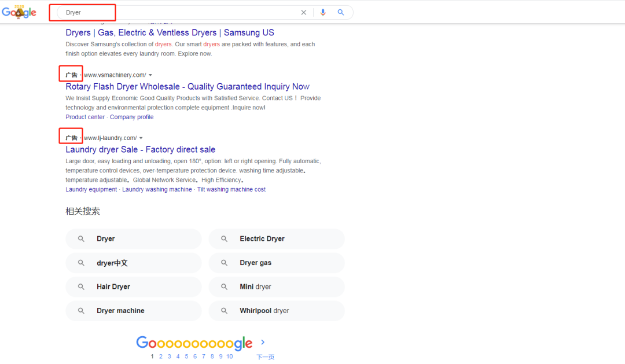The width and height of the screenshot is (625, 364).
Task: Select related search dryer中文
Action: (134, 263)
